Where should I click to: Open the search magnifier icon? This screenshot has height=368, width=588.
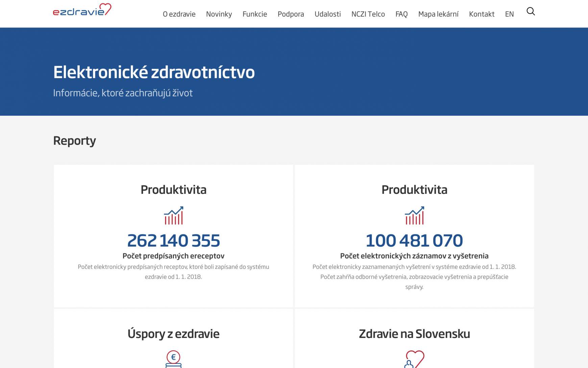[x=531, y=11]
